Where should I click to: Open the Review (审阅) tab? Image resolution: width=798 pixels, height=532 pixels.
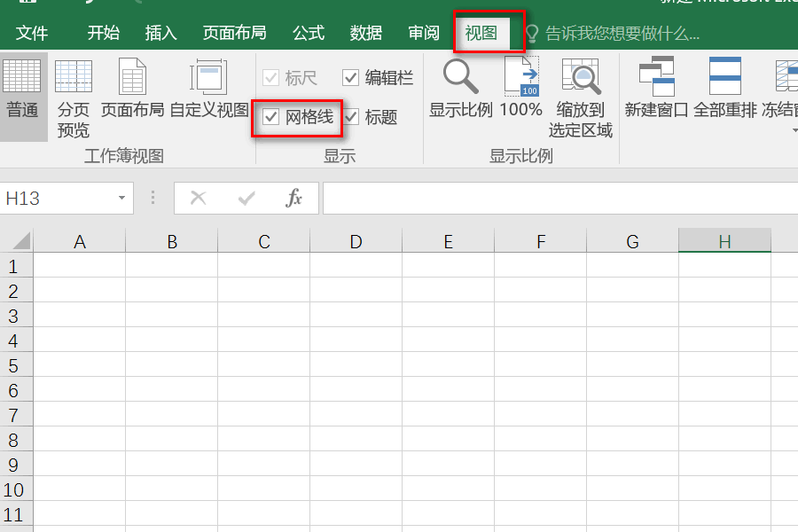pyautogui.click(x=424, y=33)
